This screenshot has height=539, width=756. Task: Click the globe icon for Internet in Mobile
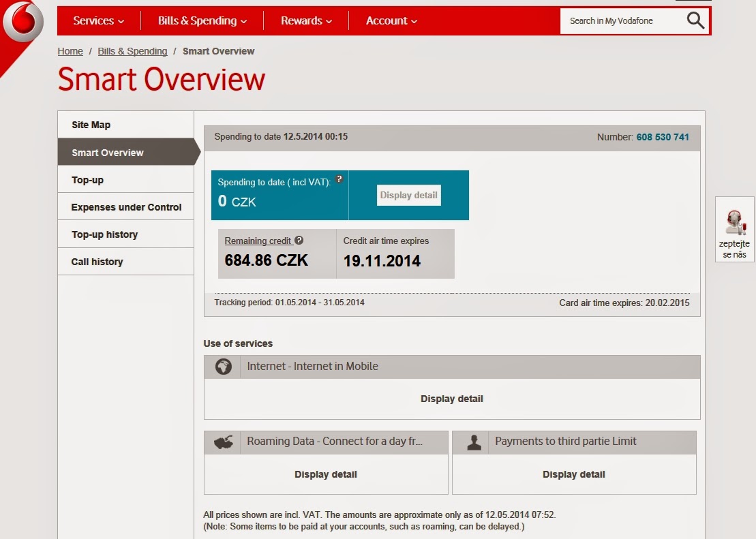coord(223,367)
